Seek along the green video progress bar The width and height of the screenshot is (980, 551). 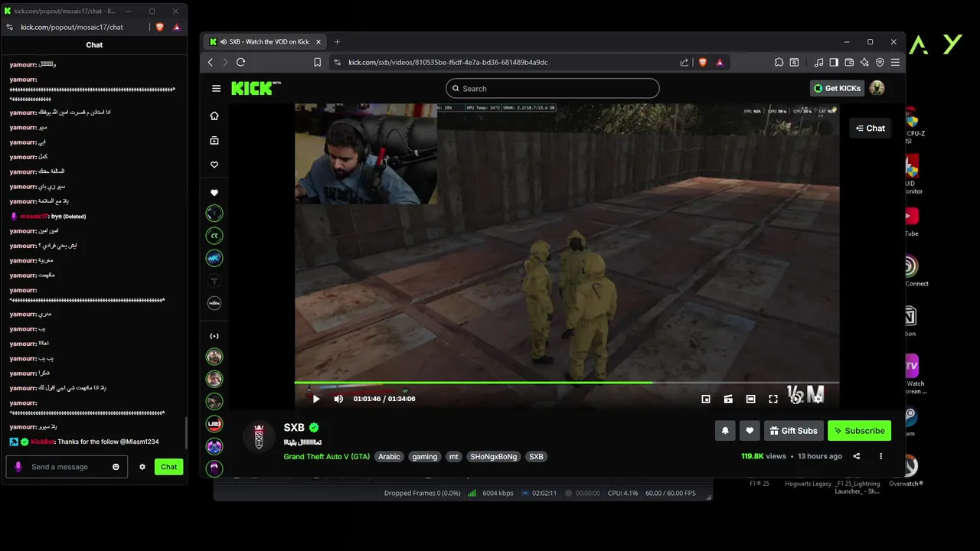tap(567, 383)
